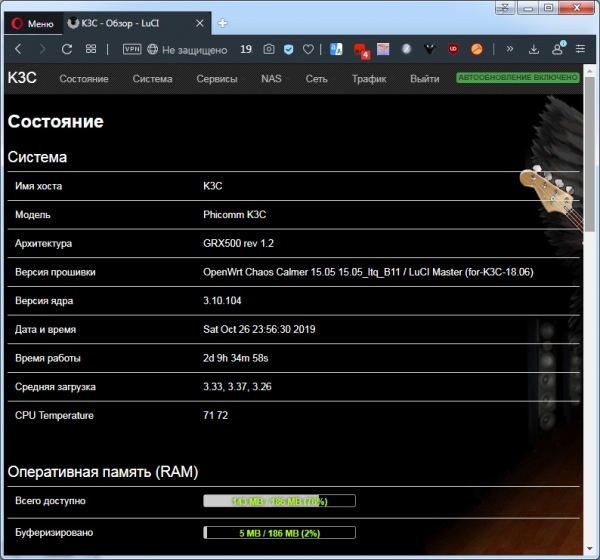Open the Opera Меню button
This screenshot has width=600, height=560.
(x=31, y=22)
